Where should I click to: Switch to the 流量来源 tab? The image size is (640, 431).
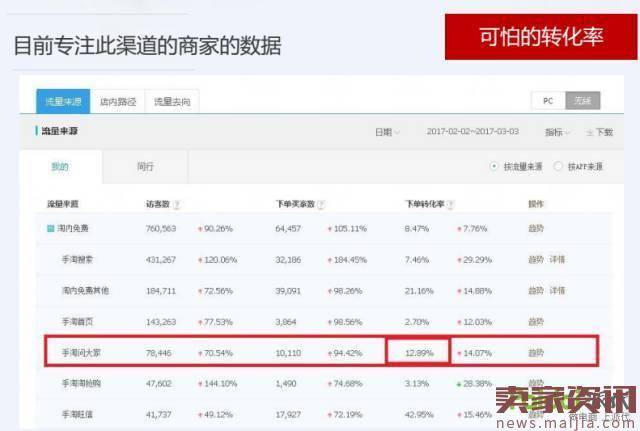[x=63, y=101]
